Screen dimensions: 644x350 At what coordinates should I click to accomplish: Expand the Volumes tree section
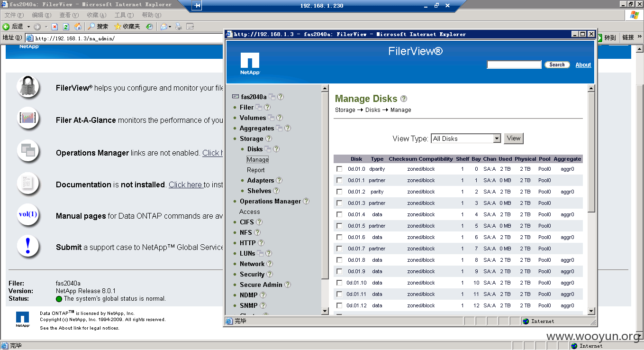tap(253, 118)
